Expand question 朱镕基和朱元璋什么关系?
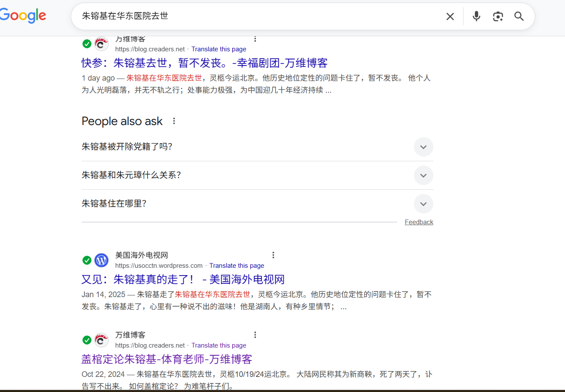 click(x=423, y=175)
